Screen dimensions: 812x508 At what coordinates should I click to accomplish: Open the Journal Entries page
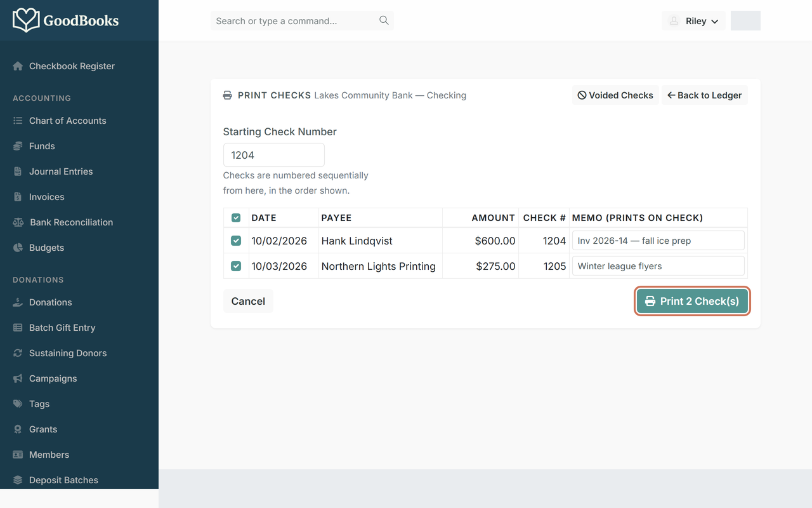tap(79, 171)
